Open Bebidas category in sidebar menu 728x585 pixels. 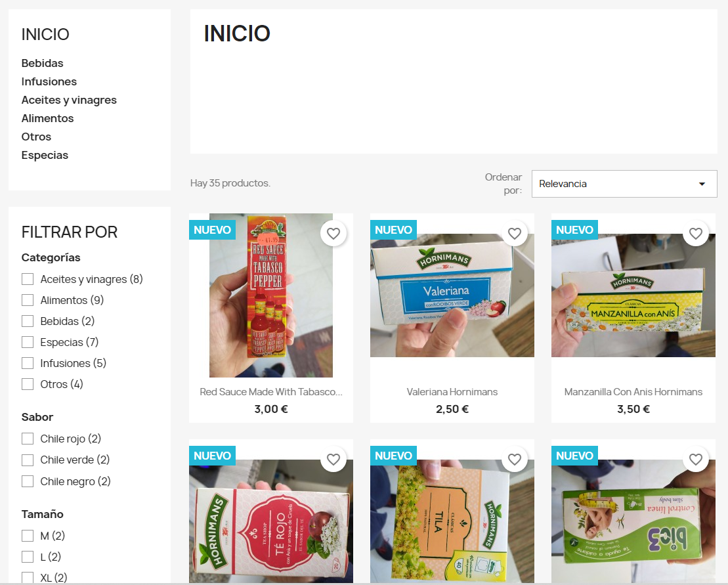42,63
